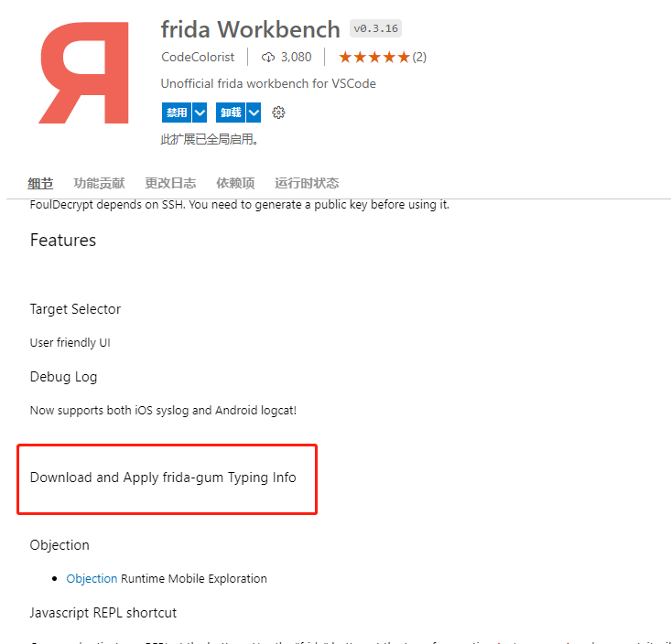Image resolution: width=671 pixels, height=644 pixels.
Task: Click the cloud download count icon
Action: (x=268, y=57)
